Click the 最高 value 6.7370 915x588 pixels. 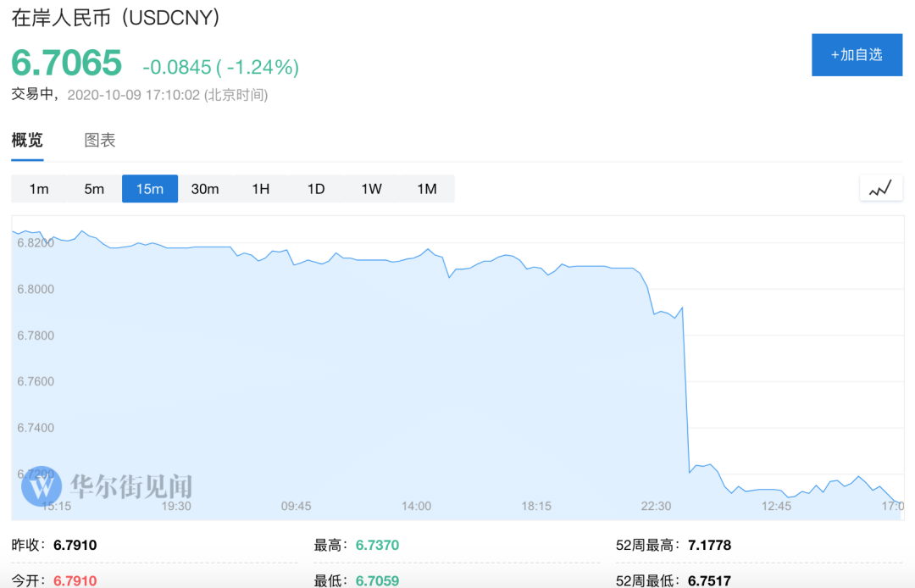click(x=377, y=546)
